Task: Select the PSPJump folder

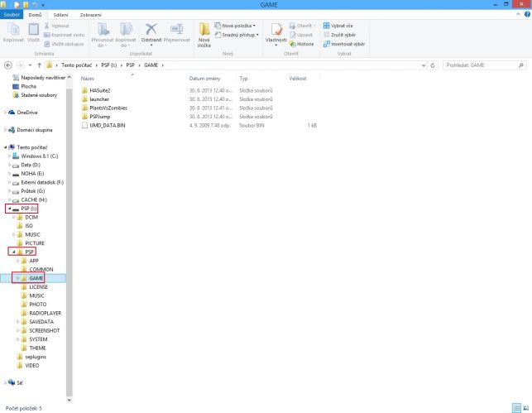Action: tap(100, 117)
